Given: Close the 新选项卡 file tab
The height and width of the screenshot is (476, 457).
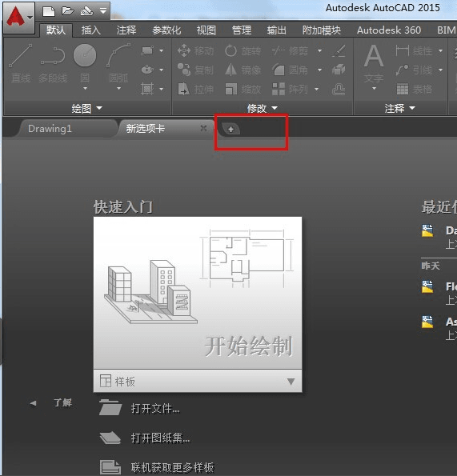Looking at the screenshot, I should tap(203, 129).
